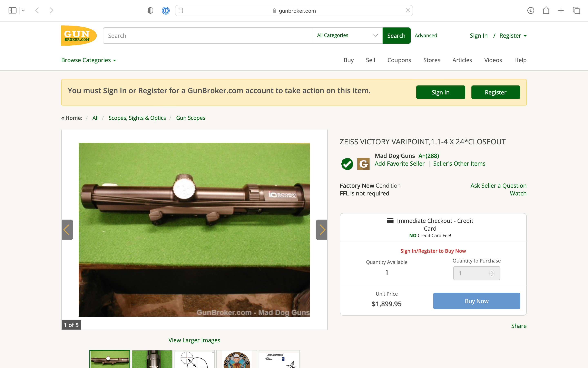Show the Reader view icon in the address bar
Screen dimensions: 588x368
point(181,10)
